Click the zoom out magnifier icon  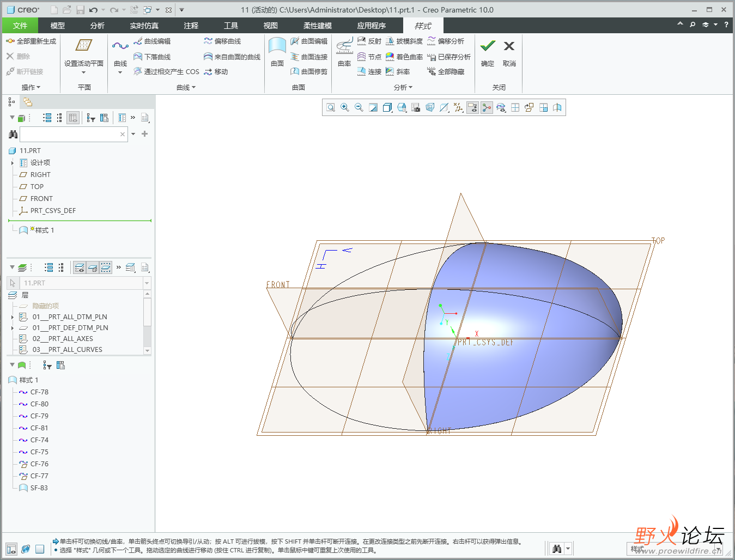(x=359, y=107)
